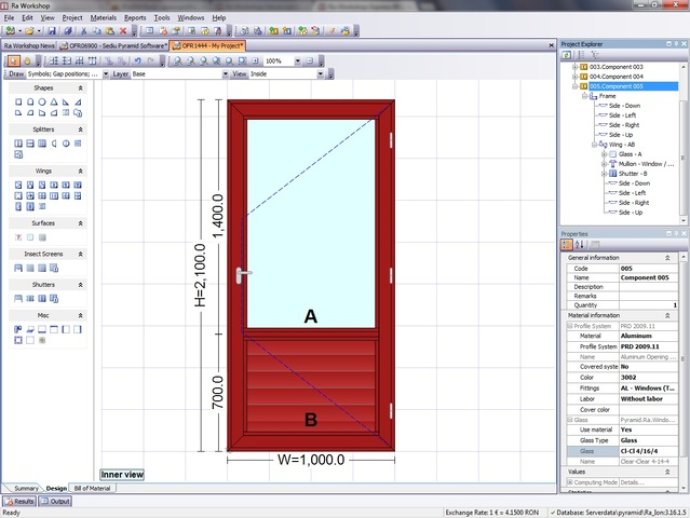The height and width of the screenshot is (518, 690).
Task: Switch to the Summary bottom tab
Action: [26, 489]
